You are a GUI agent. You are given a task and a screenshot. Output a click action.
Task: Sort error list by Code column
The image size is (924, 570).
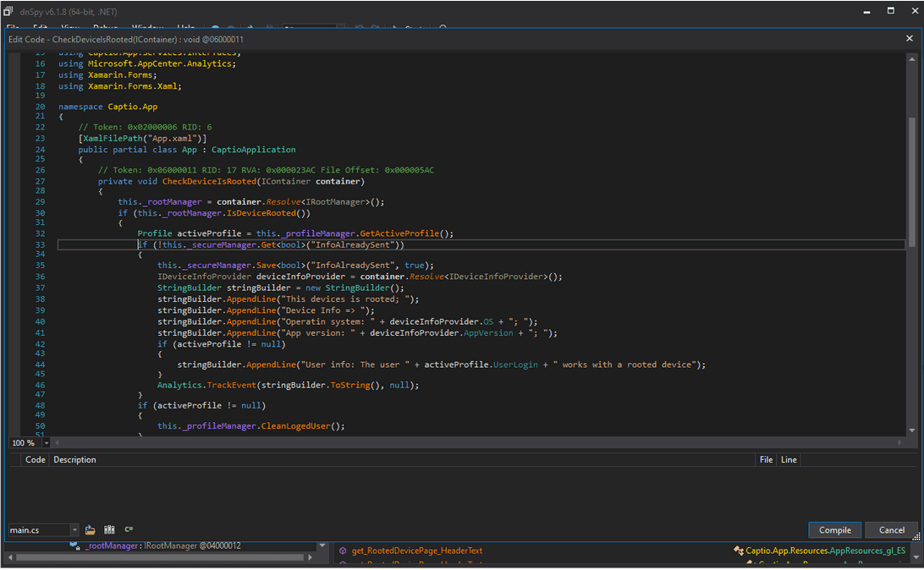click(x=36, y=460)
